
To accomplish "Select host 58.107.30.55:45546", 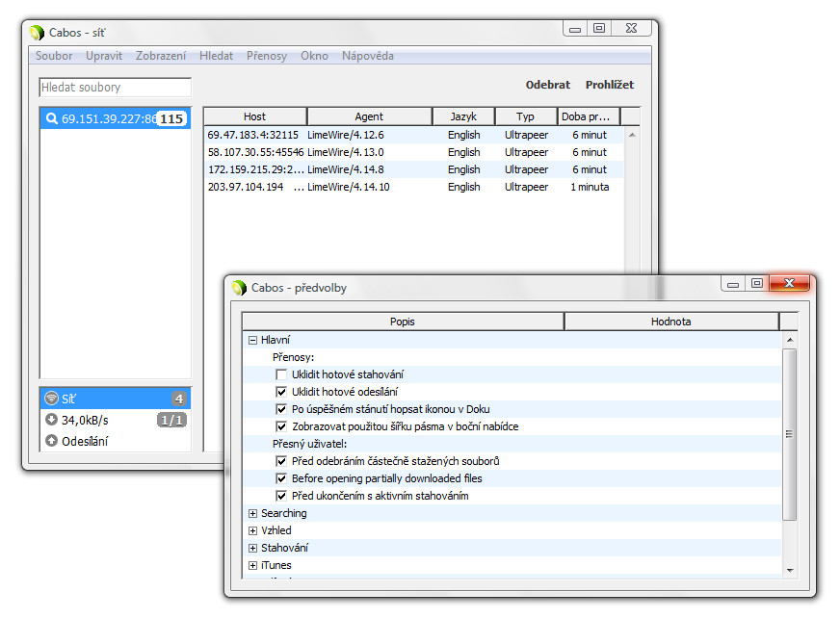I will point(414,152).
